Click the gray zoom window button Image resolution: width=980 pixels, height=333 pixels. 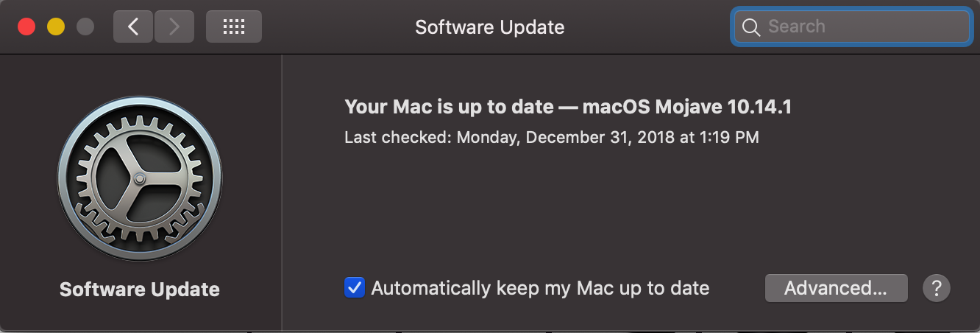[85, 27]
